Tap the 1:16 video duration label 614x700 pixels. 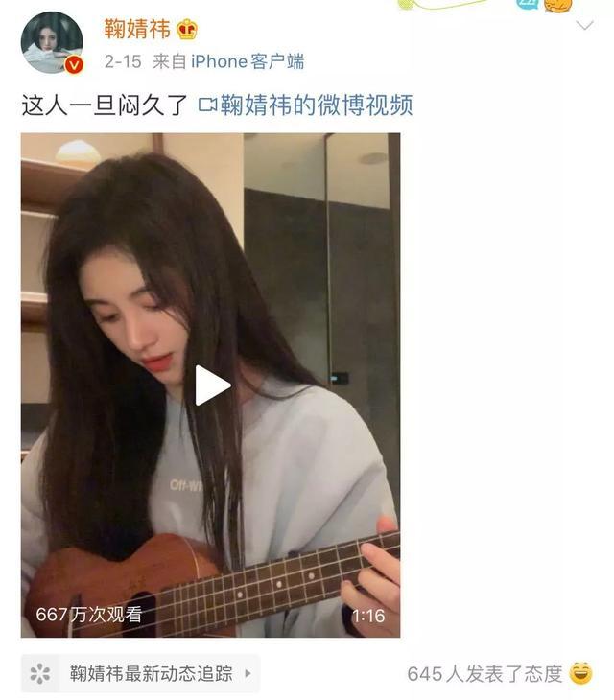(368, 616)
